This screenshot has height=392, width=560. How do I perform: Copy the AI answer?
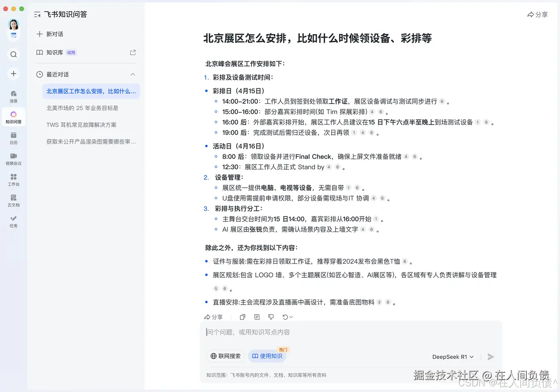click(x=242, y=317)
